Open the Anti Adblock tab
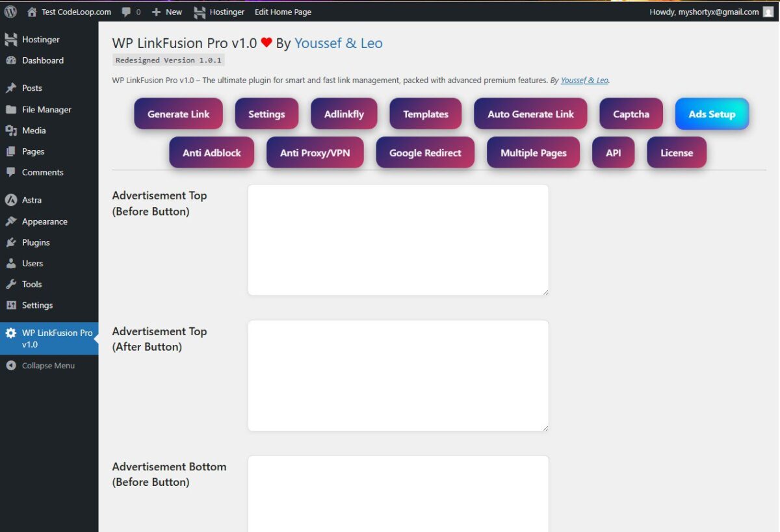 (212, 153)
